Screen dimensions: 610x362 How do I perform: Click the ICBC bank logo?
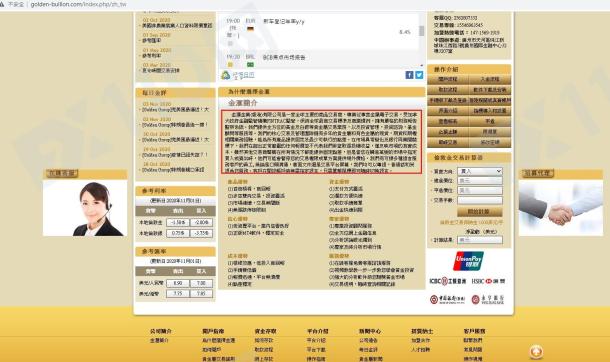447,281
